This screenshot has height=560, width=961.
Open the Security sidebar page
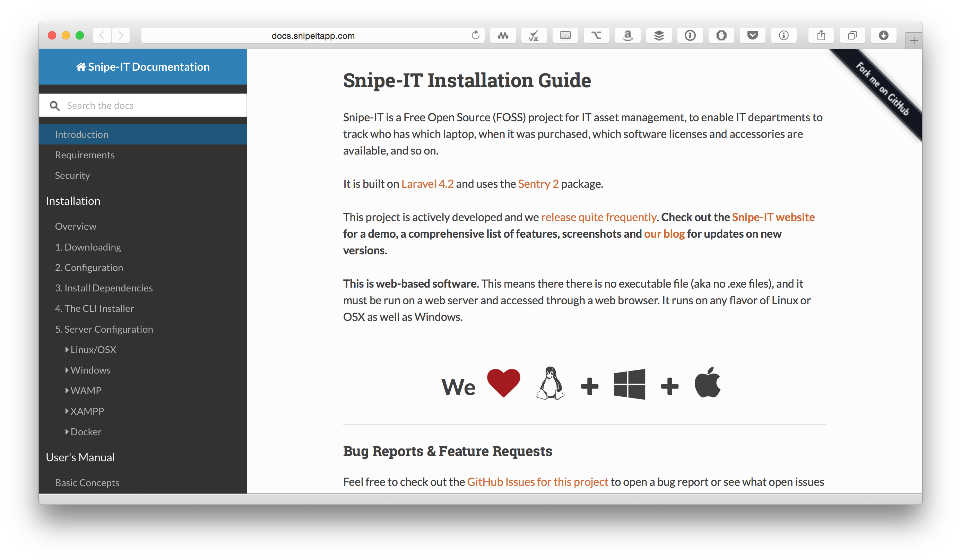pyautogui.click(x=72, y=175)
